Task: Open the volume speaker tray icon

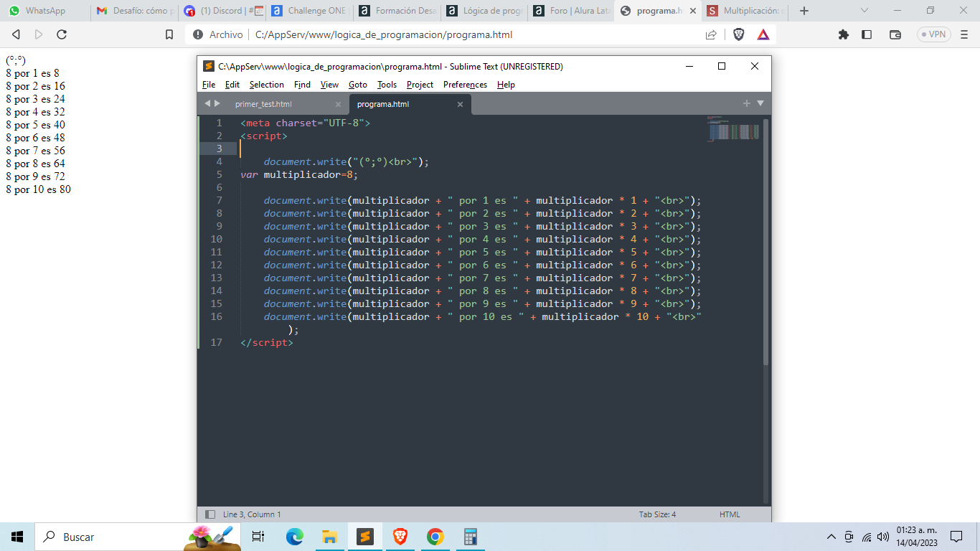Action: [x=883, y=537]
